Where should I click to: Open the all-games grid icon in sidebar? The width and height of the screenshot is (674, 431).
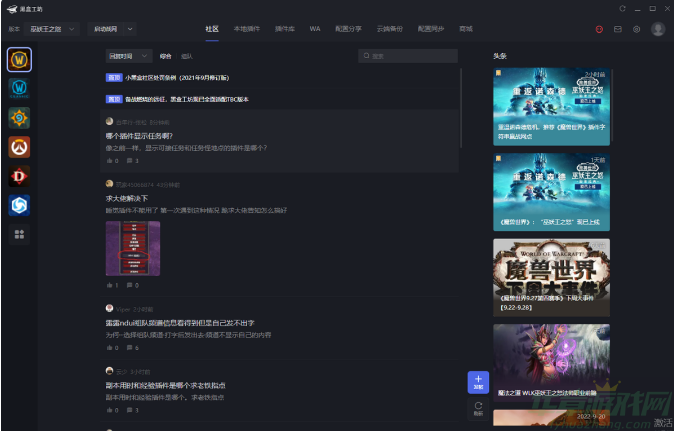pos(19,234)
